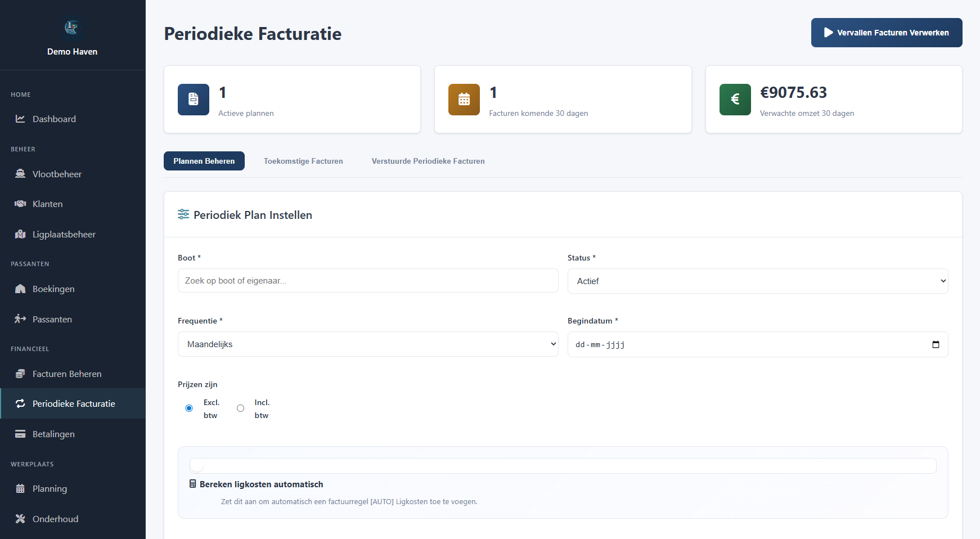
Task: Click the Verwachte omzet 30 dagen label
Action: [x=807, y=113]
